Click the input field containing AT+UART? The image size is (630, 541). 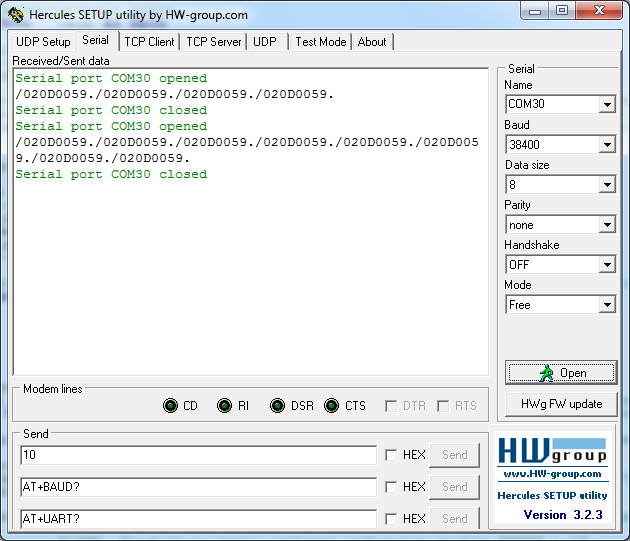pyautogui.click(x=198, y=518)
